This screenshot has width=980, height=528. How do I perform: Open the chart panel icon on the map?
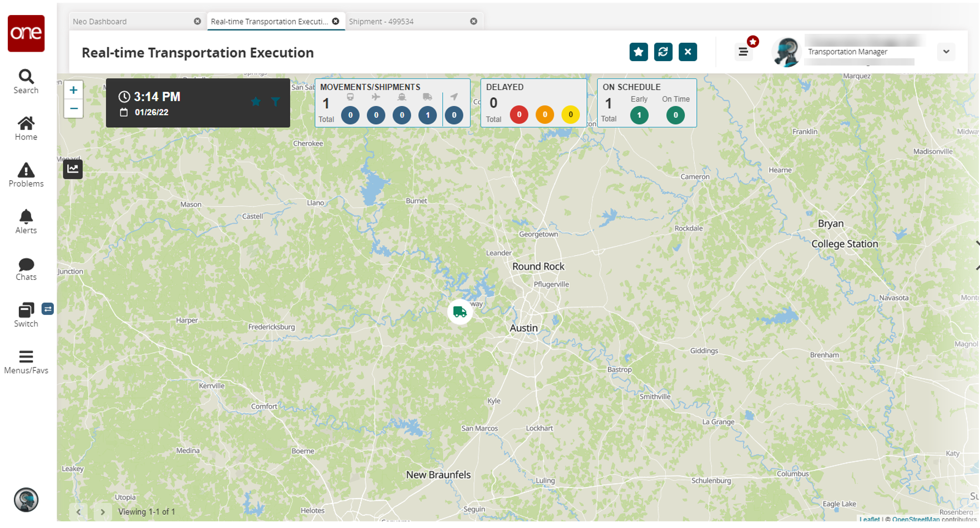pyautogui.click(x=73, y=169)
